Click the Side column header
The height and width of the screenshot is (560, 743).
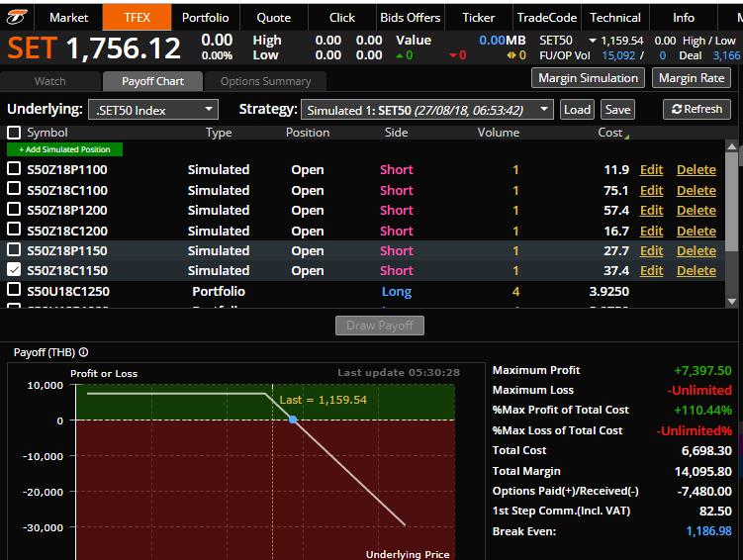click(396, 133)
